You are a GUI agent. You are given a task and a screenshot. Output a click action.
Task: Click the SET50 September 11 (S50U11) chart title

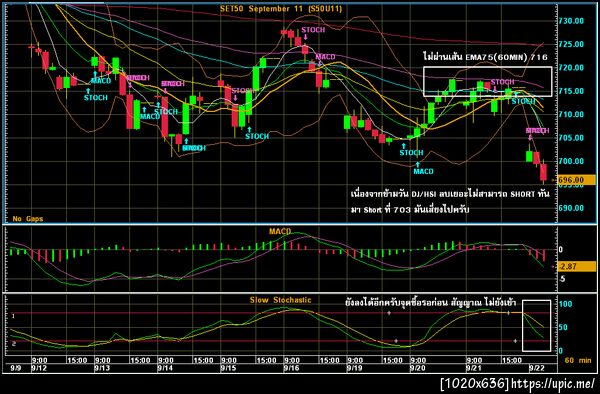tap(281, 9)
